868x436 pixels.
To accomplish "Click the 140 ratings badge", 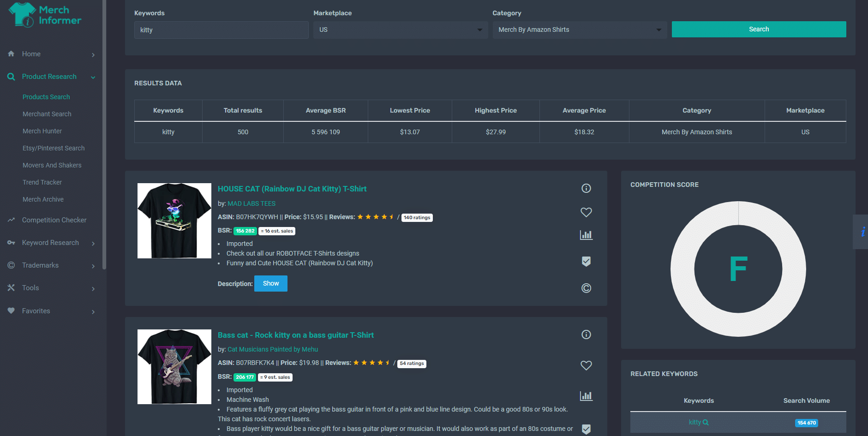I will coord(417,217).
